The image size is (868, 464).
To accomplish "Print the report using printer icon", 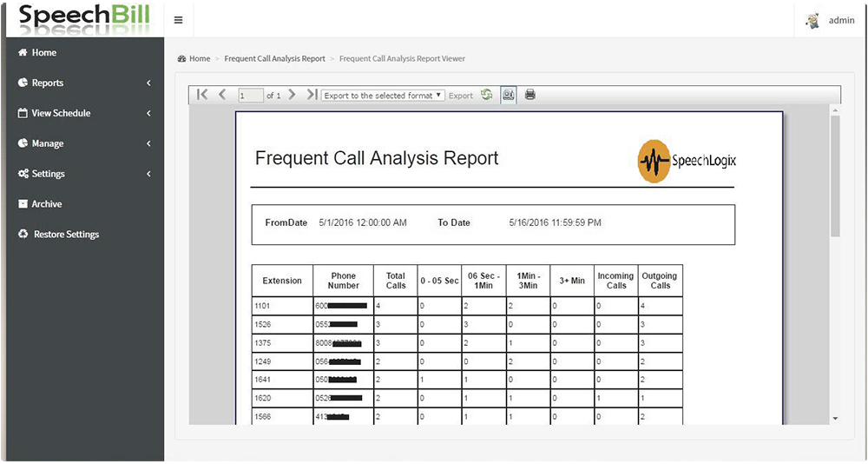I will click(530, 95).
